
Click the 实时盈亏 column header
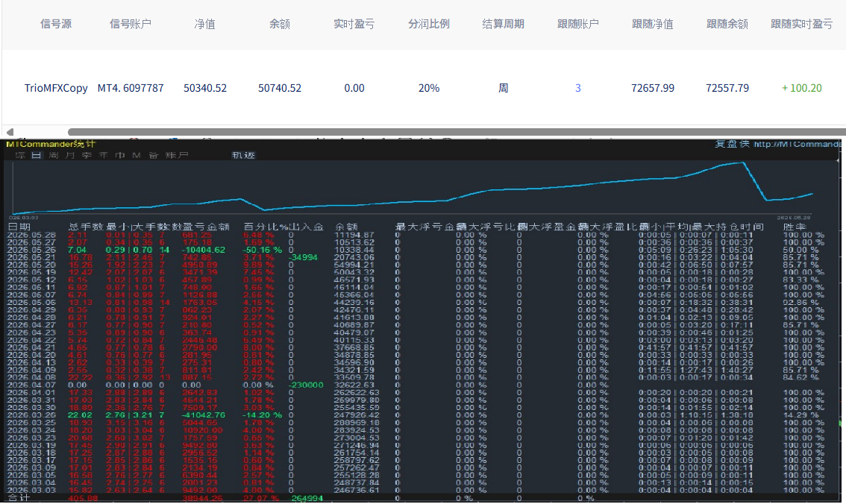[354, 24]
